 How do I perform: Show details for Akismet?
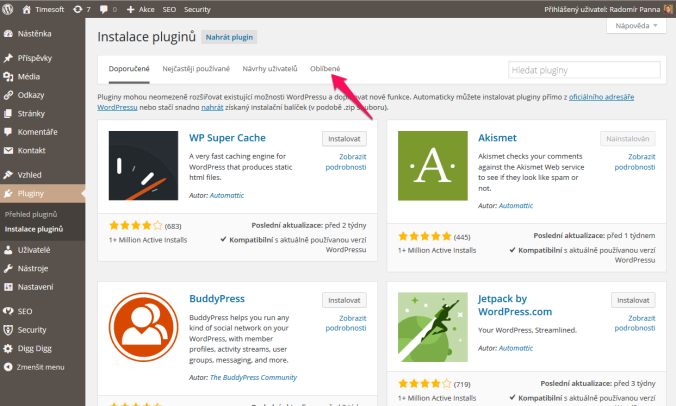pyautogui.click(x=635, y=162)
